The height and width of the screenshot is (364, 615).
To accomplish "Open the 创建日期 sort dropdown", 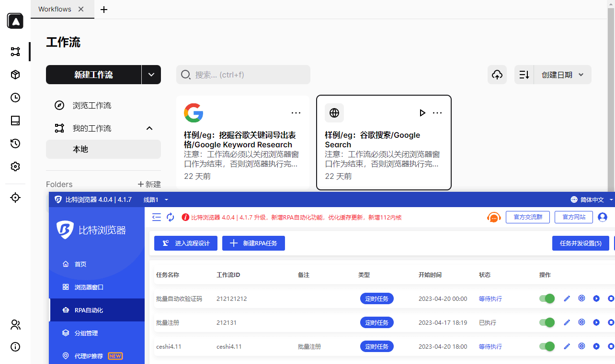I will [x=563, y=75].
